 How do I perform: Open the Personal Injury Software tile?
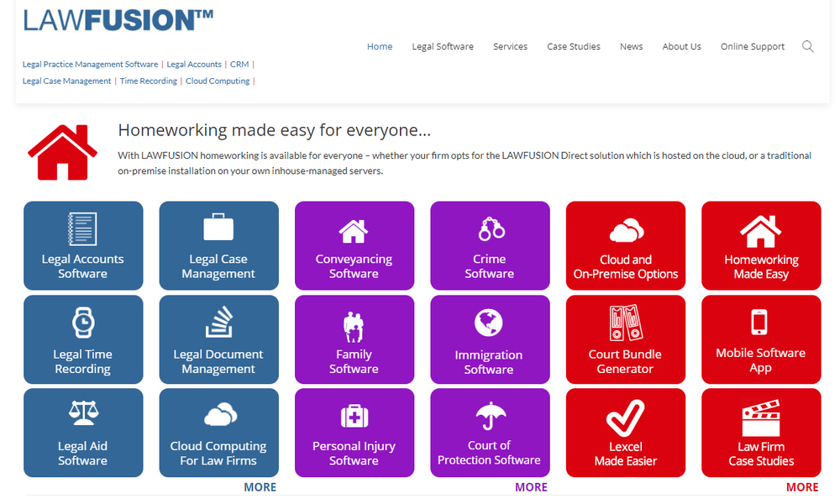pyautogui.click(x=354, y=433)
